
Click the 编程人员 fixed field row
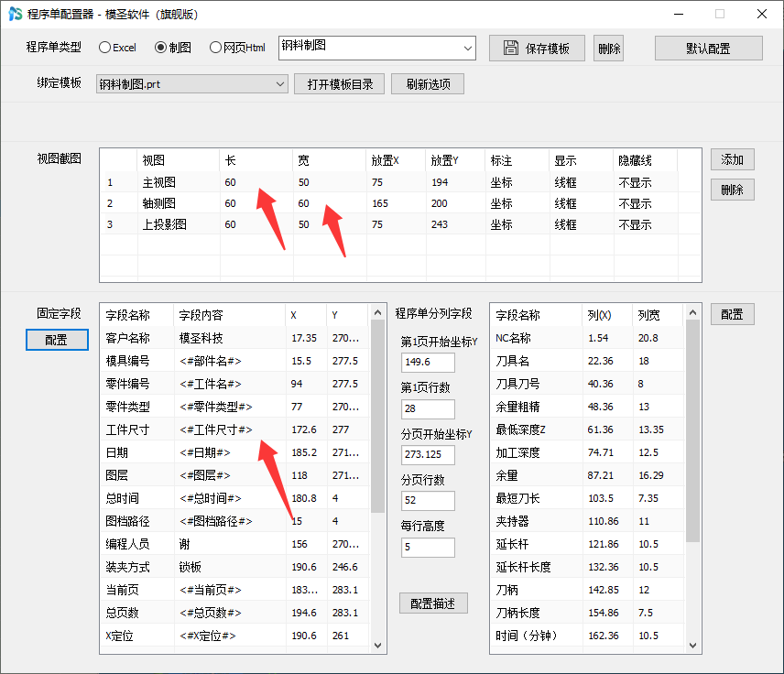(235, 544)
